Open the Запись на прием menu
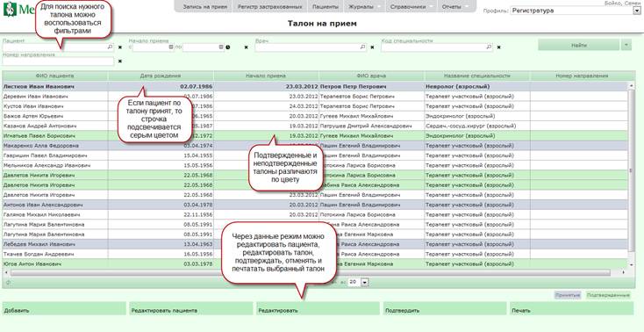This screenshot has width=644, height=332. [205, 7]
